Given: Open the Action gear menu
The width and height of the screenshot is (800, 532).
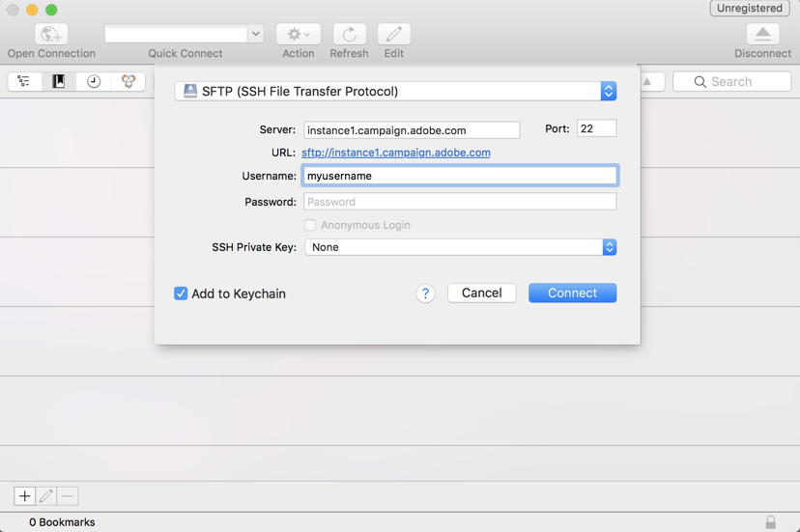Looking at the screenshot, I should point(299,34).
